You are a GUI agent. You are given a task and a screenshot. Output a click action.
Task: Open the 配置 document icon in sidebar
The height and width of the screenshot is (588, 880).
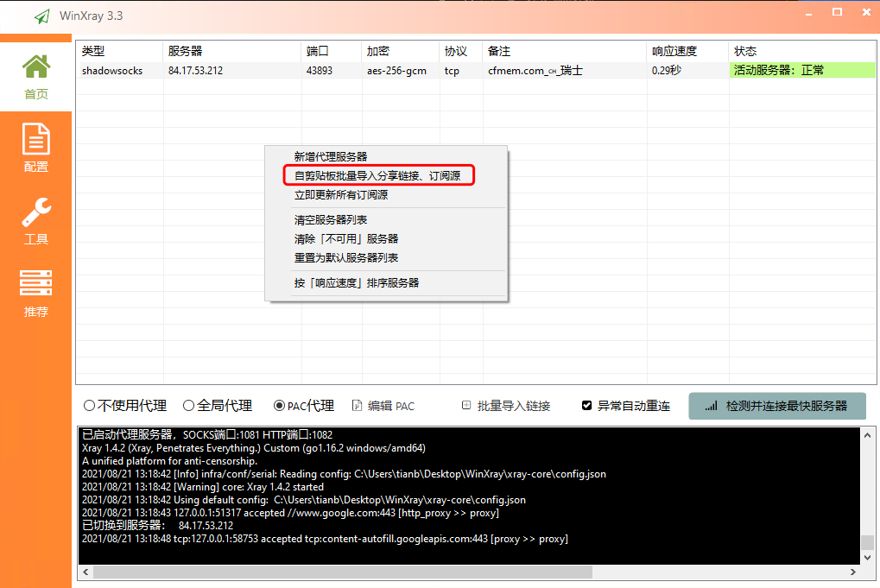coord(36,139)
